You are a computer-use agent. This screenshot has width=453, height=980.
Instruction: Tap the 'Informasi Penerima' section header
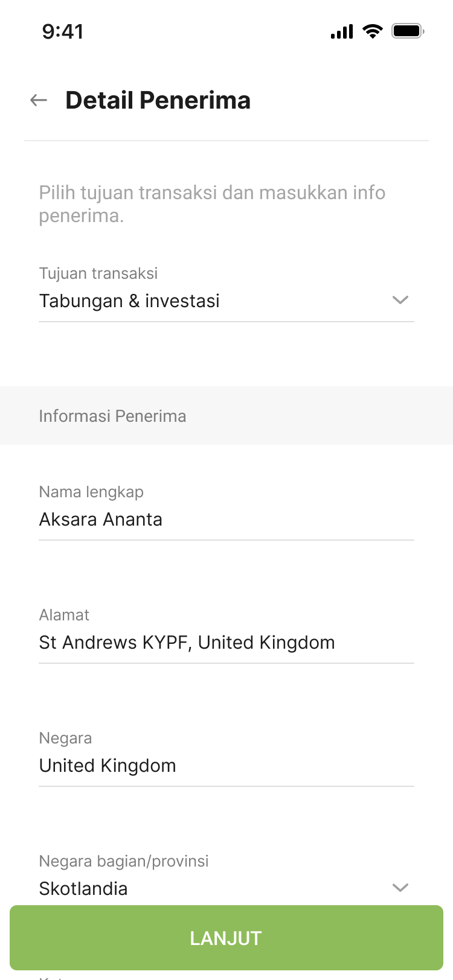click(x=112, y=416)
